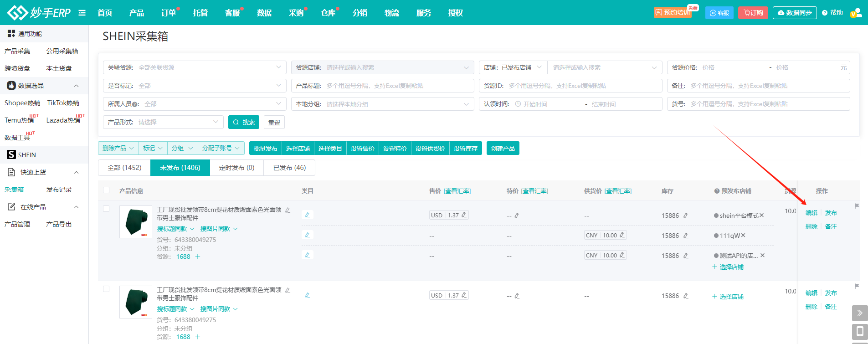Viewport: 868px width, 344px height.
Task: Collapse the 快速上货 sidebar section
Action: point(76,172)
